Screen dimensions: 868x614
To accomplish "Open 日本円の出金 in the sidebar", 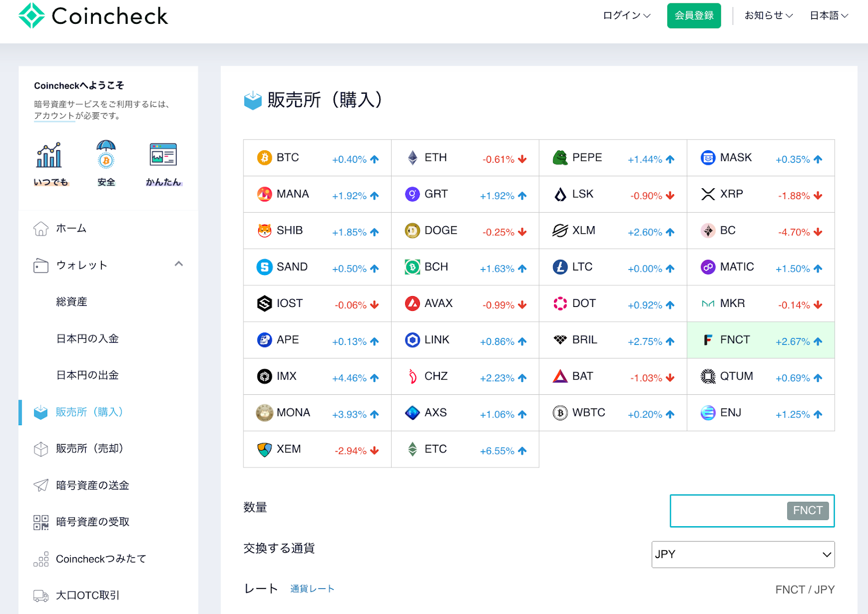I will click(x=87, y=375).
